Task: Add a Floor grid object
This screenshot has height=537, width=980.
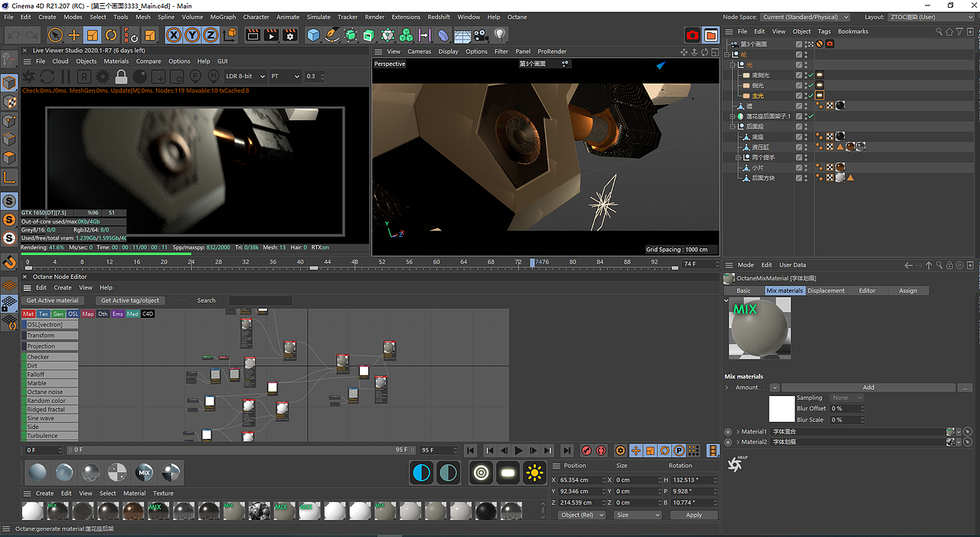Action: point(462,34)
